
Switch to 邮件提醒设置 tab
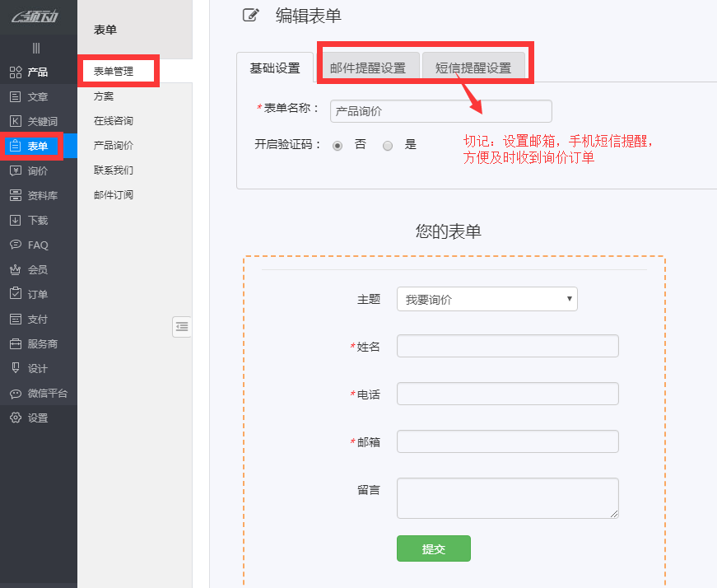point(368,68)
